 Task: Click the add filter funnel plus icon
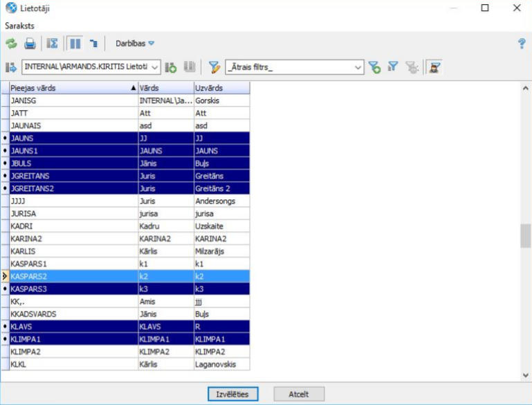point(374,67)
